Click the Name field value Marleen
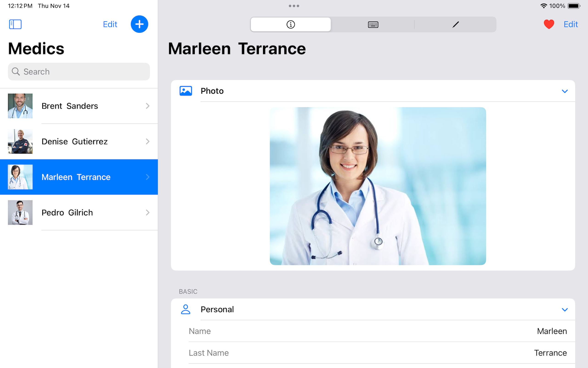588x368 pixels. pos(552,331)
